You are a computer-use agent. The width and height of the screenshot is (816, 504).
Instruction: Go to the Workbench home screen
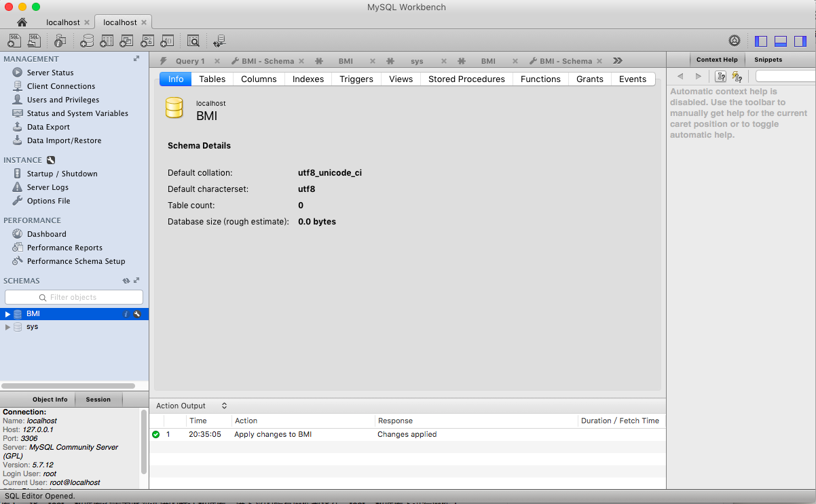[x=22, y=22]
